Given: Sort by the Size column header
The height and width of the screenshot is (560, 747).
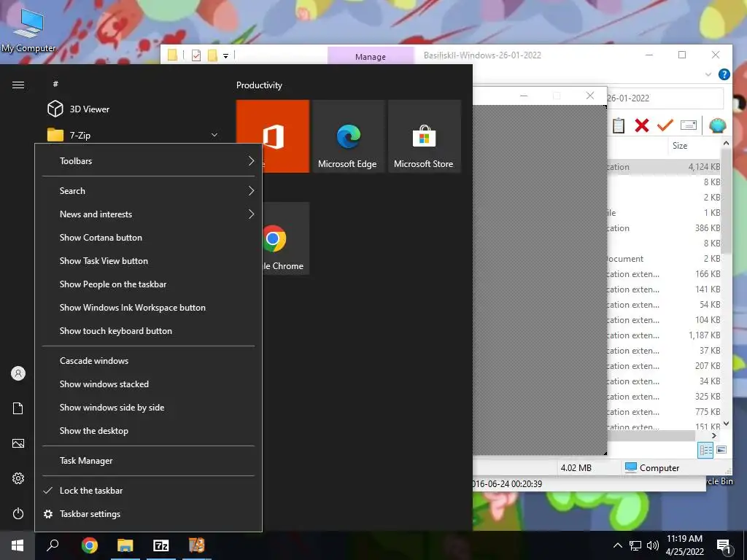Looking at the screenshot, I should pos(679,146).
